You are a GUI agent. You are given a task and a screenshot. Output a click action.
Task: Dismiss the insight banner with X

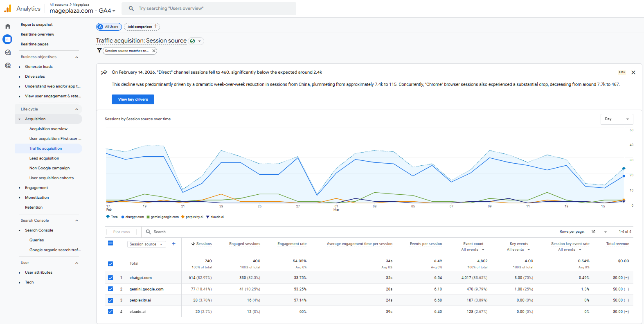click(x=633, y=72)
